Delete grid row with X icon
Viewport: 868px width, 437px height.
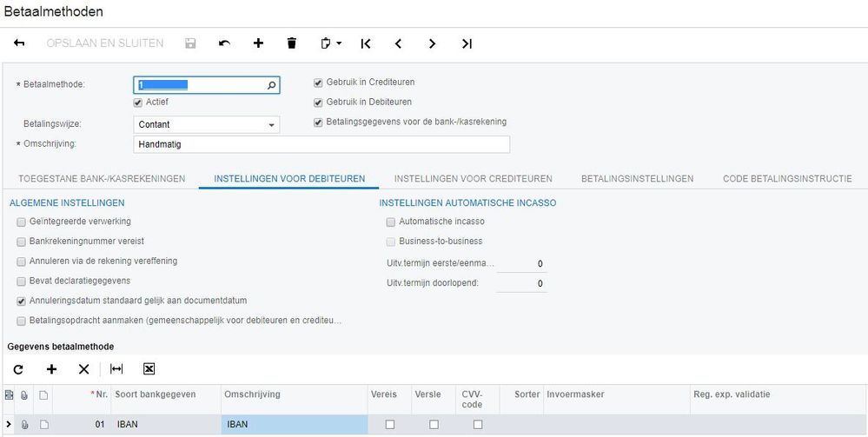83,369
